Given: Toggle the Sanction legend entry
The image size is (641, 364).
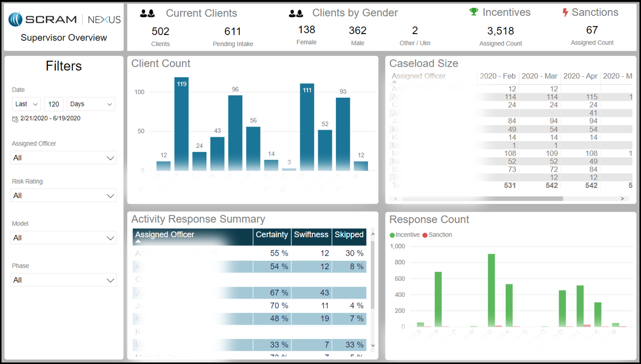Looking at the screenshot, I should (x=437, y=235).
